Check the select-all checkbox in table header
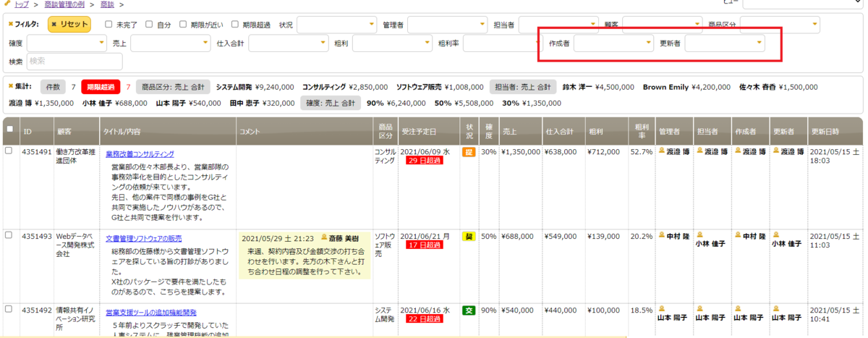This screenshot has width=868, height=338. point(9,129)
